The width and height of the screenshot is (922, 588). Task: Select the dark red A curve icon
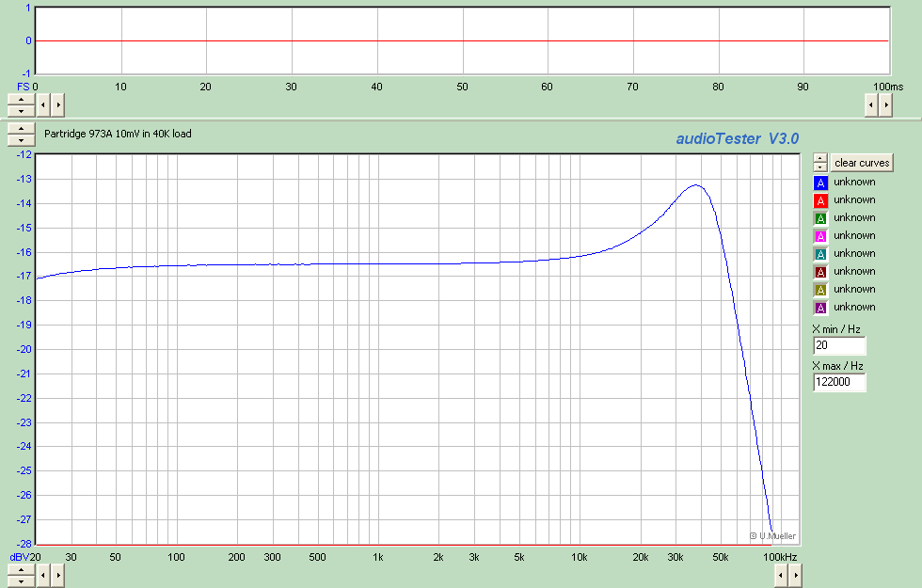[820, 272]
